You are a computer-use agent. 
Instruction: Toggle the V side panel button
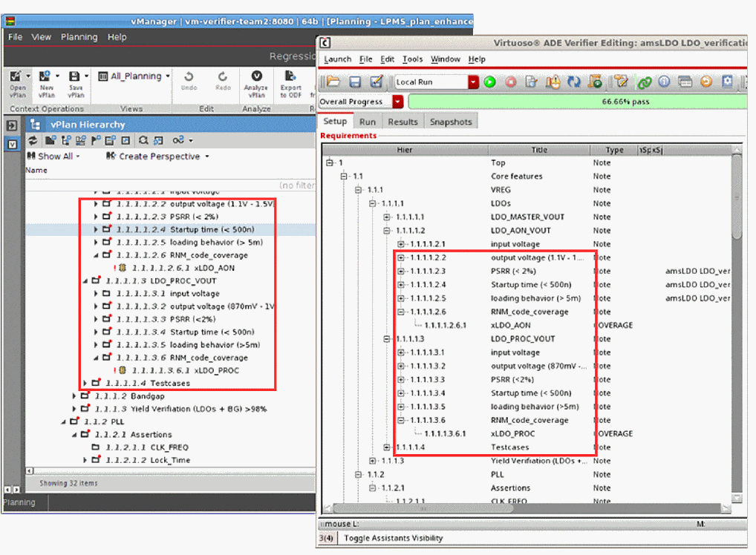pyautogui.click(x=12, y=144)
